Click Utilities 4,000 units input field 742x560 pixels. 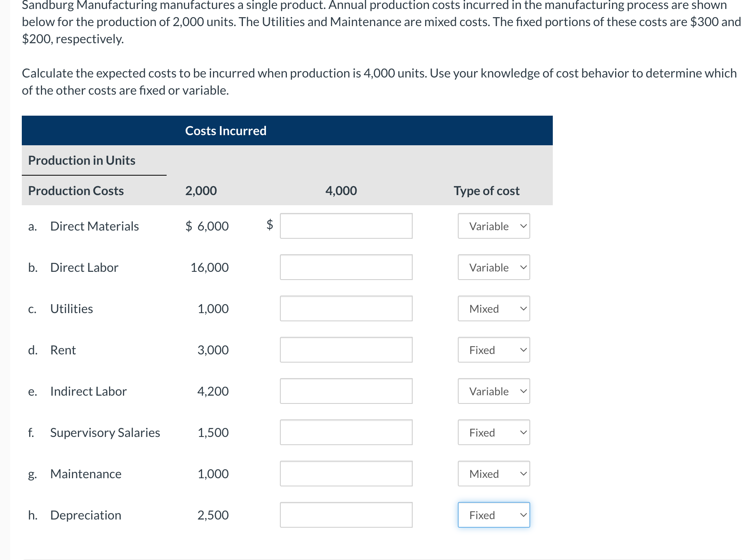pyautogui.click(x=346, y=308)
